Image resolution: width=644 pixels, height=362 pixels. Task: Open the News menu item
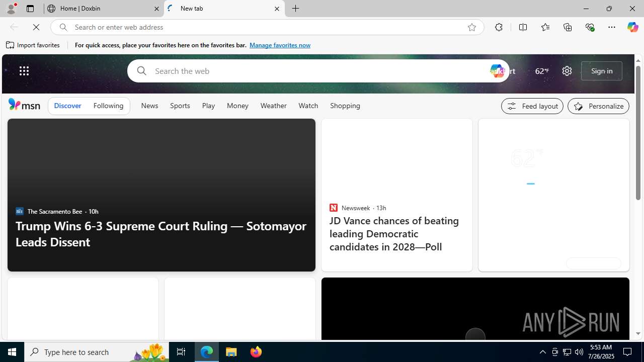149,106
